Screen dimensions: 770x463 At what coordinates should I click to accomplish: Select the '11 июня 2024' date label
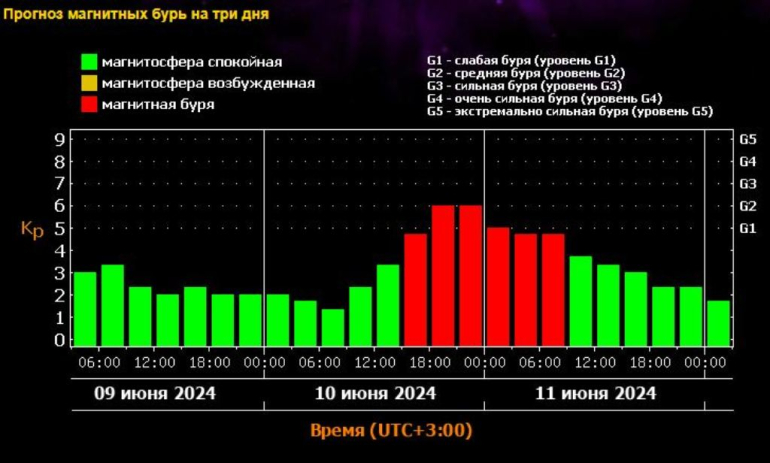coord(594,393)
